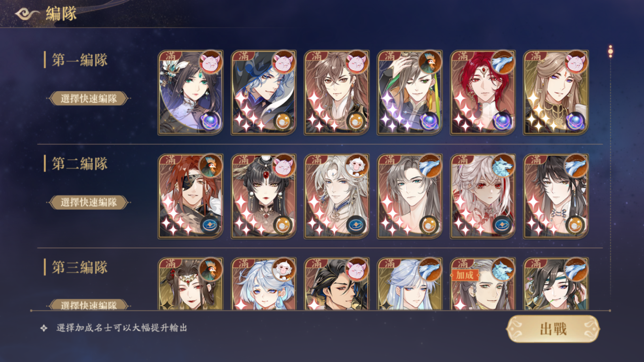
Task: Click orange planet orb on blue-hooded character card
Action: 284,121
